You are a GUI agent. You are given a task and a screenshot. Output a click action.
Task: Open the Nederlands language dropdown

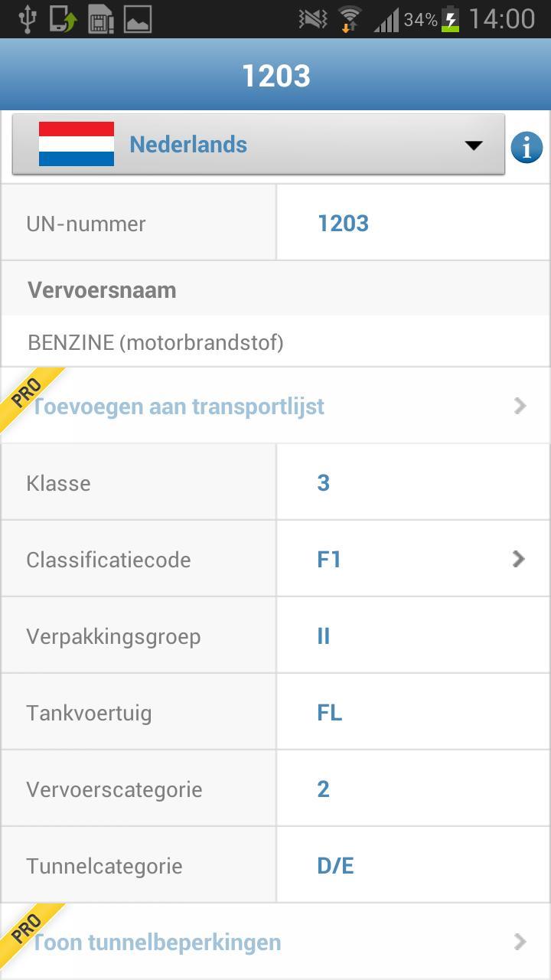point(258,144)
